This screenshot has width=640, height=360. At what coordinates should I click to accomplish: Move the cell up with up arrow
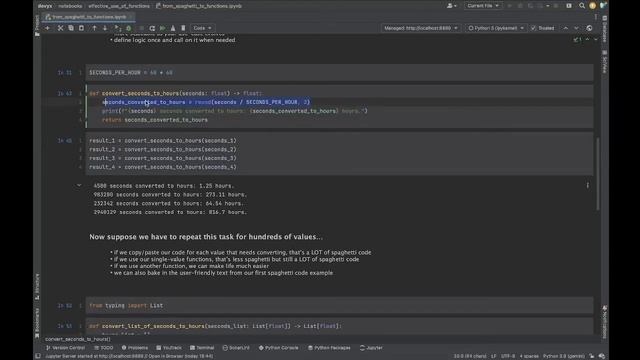click(94, 28)
